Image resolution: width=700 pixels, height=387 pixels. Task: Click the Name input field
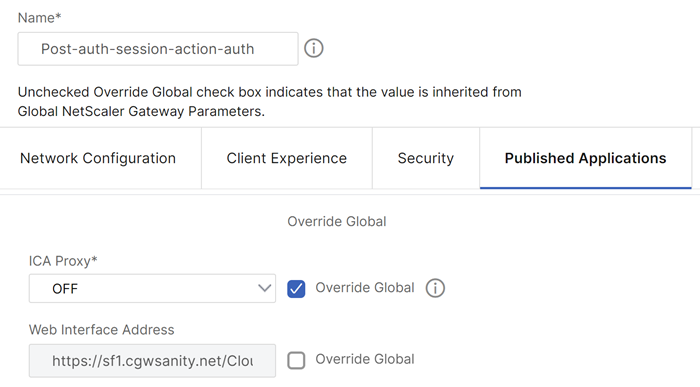click(158, 49)
